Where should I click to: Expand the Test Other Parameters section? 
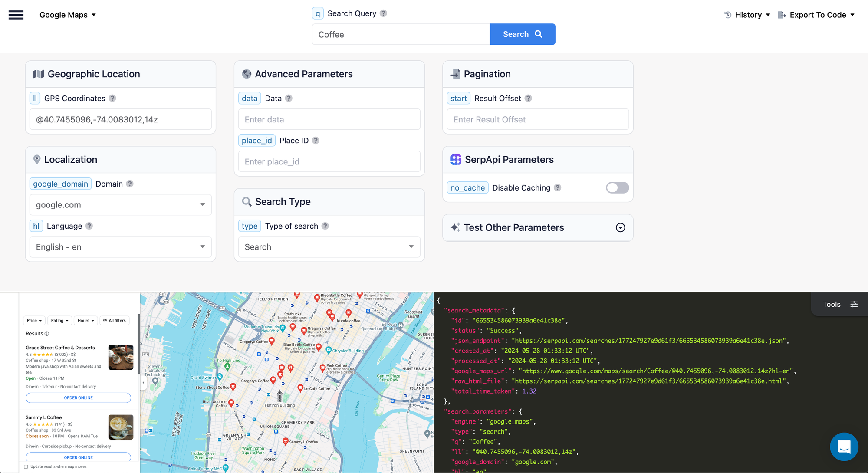tap(620, 227)
